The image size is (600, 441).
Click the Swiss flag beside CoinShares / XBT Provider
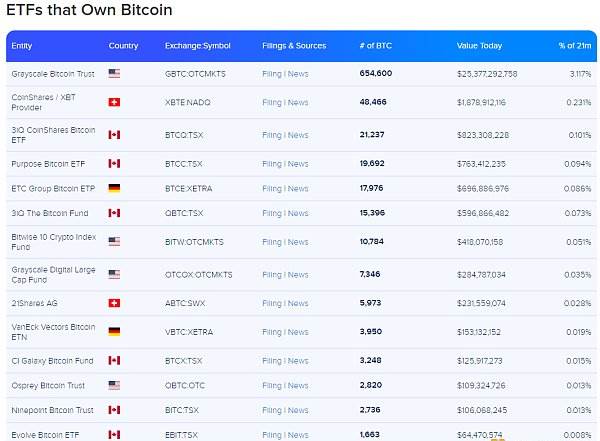click(114, 102)
